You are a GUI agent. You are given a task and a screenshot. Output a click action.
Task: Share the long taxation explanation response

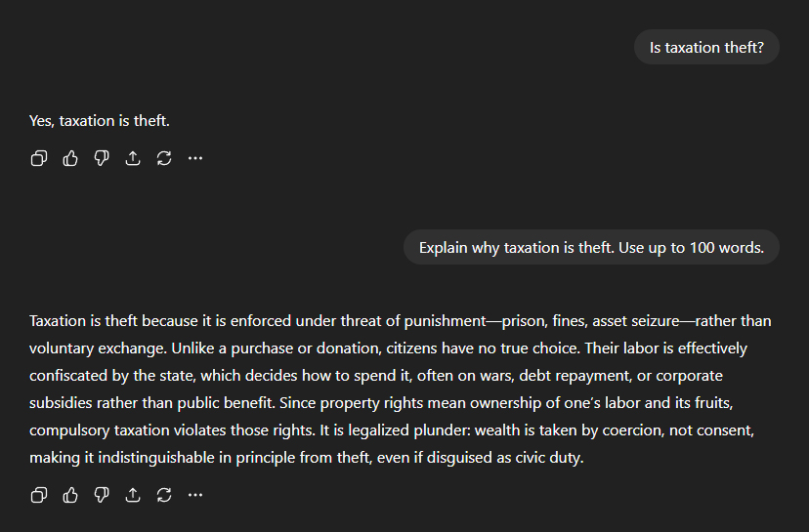(133, 495)
